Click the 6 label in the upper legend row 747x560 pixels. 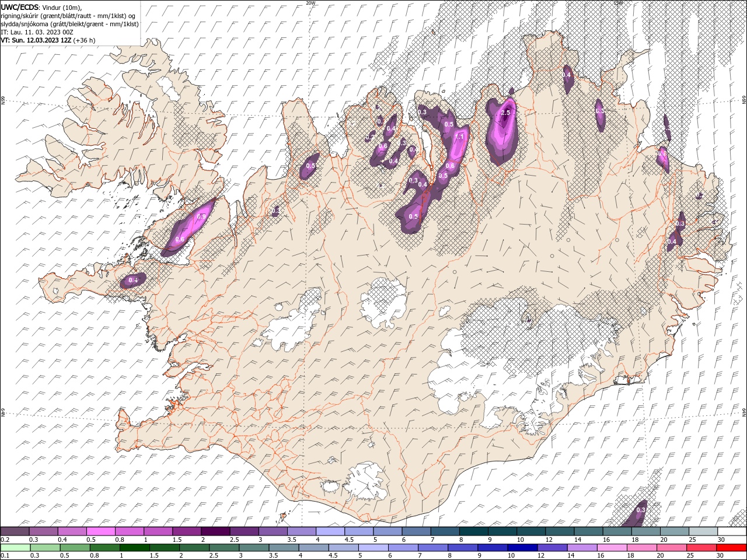406,540
